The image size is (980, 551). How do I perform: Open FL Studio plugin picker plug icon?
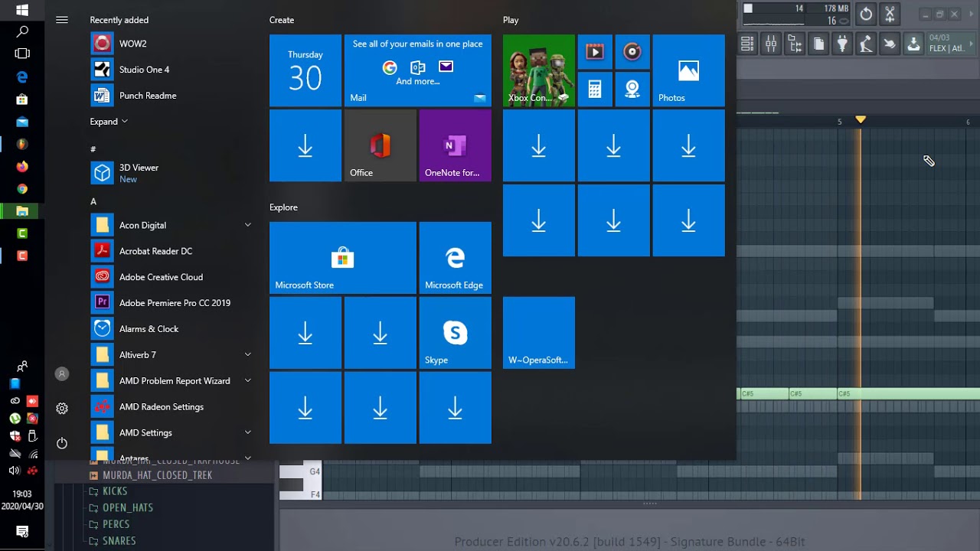[842, 44]
